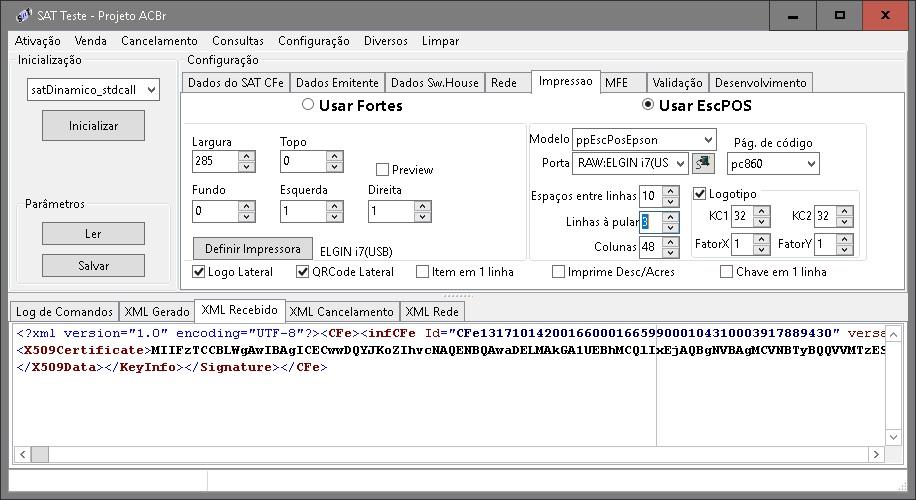Open the satDinamico_stdcall dropdown
The image size is (916, 500).
tap(151, 90)
